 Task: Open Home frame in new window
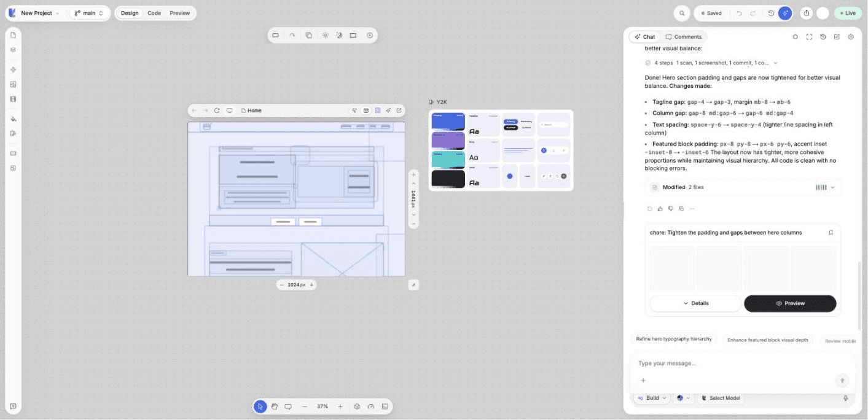point(399,111)
